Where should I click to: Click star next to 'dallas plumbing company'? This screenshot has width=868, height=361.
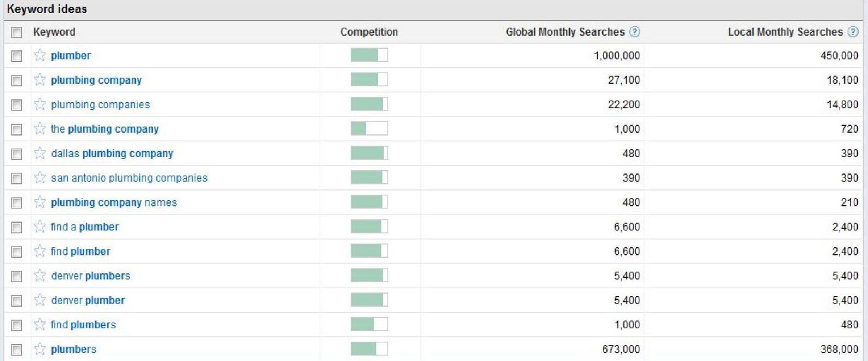[x=39, y=153]
